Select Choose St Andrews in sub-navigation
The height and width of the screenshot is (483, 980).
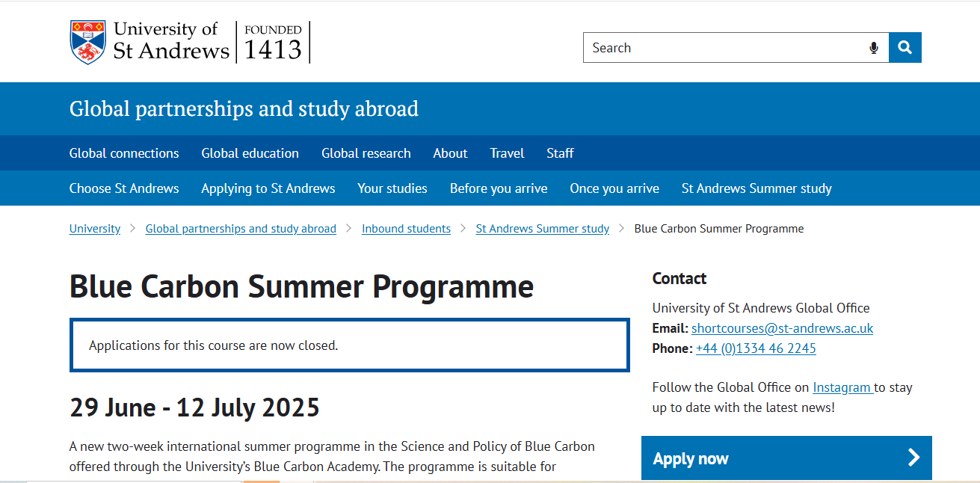[124, 188]
